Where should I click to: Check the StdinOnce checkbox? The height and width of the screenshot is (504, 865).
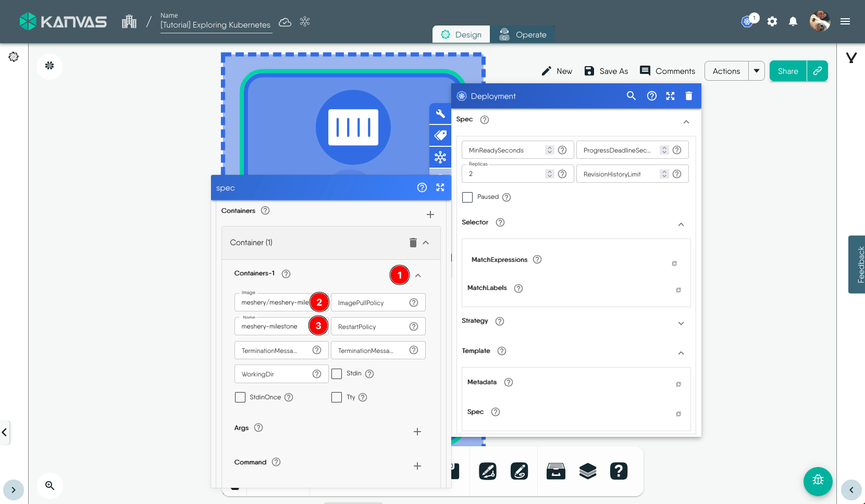[240, 397]
